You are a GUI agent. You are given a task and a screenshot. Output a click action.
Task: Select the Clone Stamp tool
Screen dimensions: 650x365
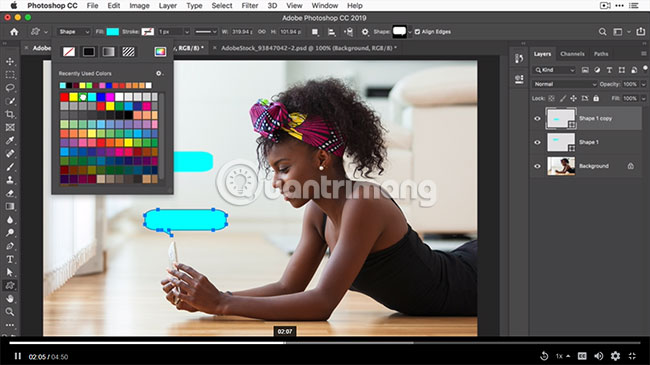click(10, 180)
